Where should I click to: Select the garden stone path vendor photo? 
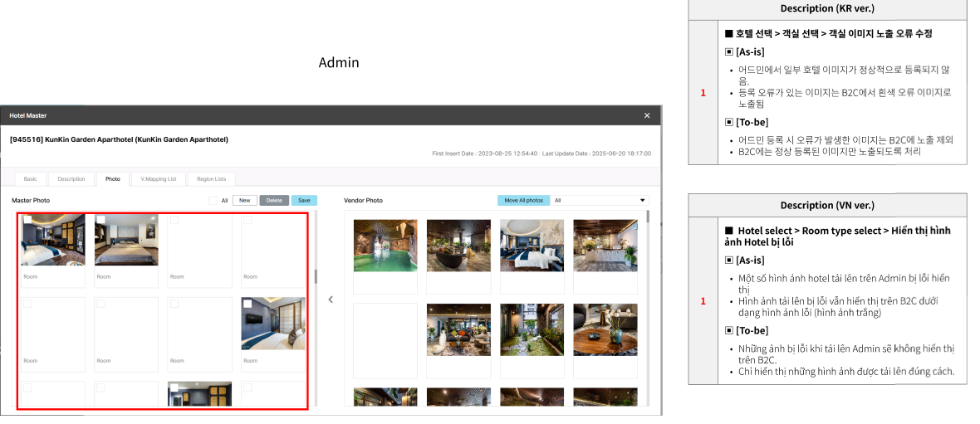click(x=532, y=329)
